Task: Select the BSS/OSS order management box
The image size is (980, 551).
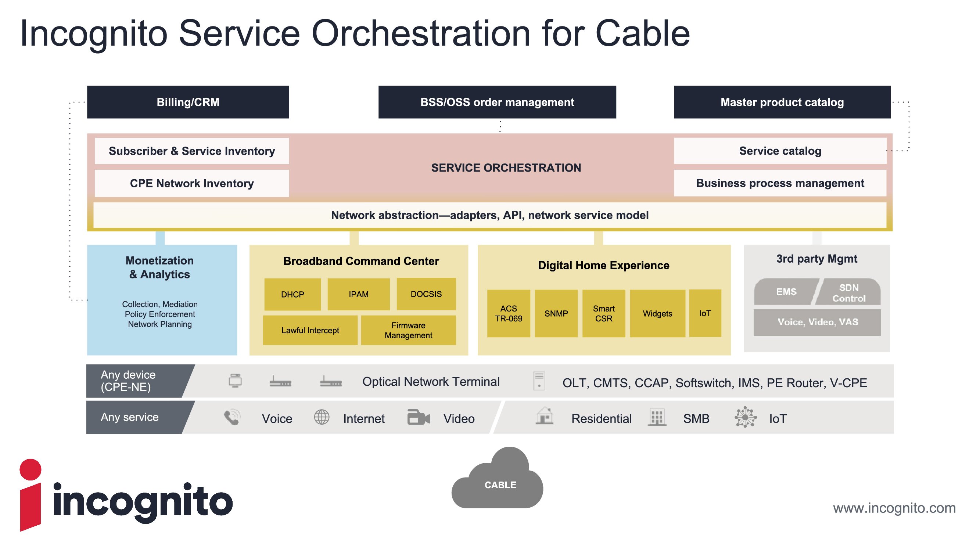Action: (x=497, y=102)
